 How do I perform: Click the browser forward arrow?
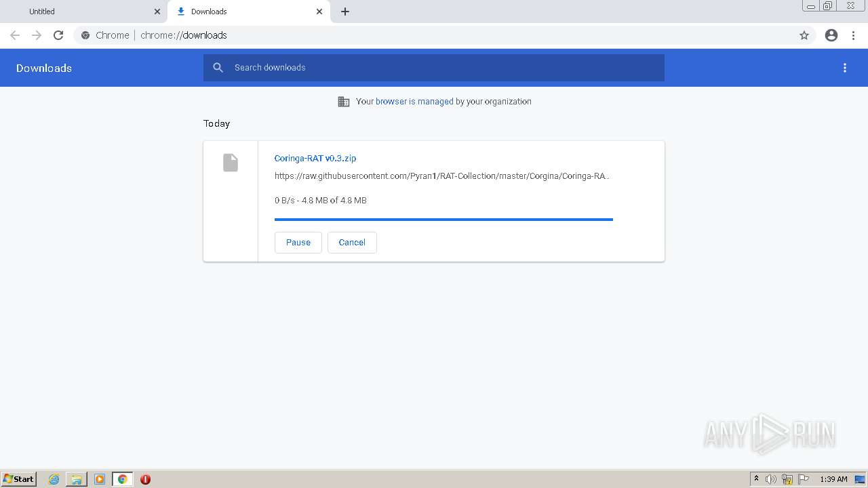pos(37,35)
